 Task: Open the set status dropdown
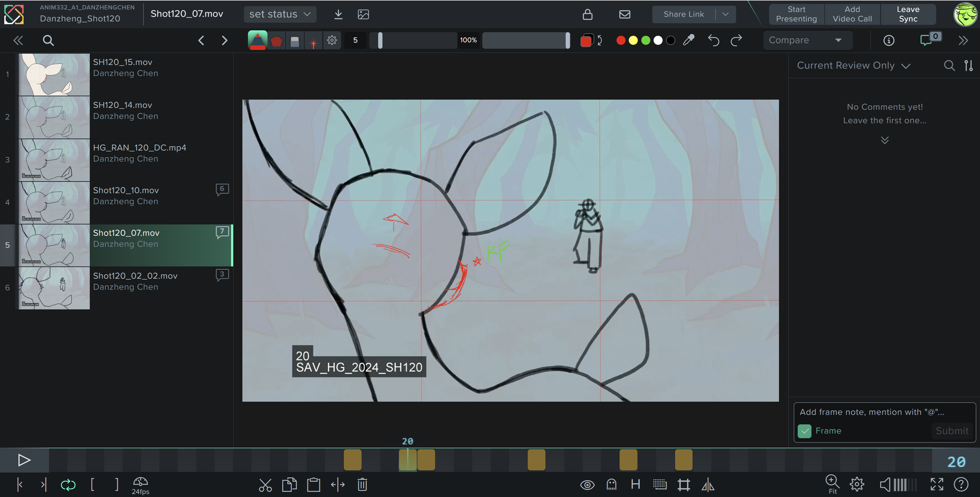pyautogui.click(x=280, y=15)
